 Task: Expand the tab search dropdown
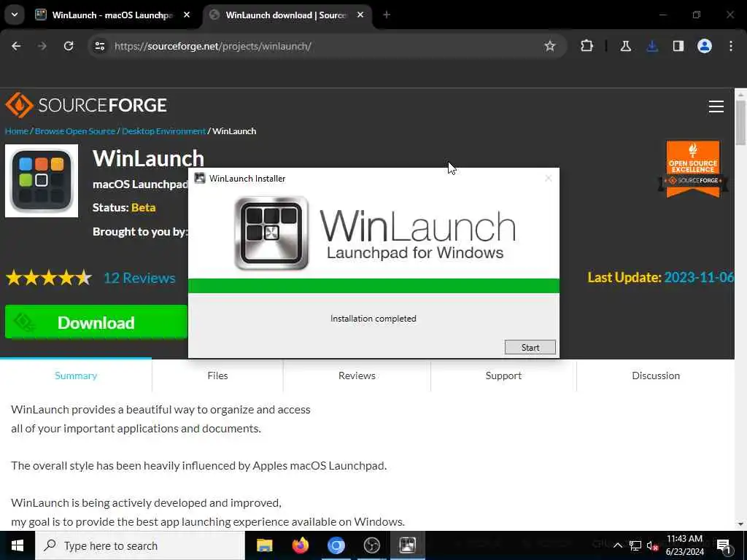pyautogui.click(x=15, y=15)
